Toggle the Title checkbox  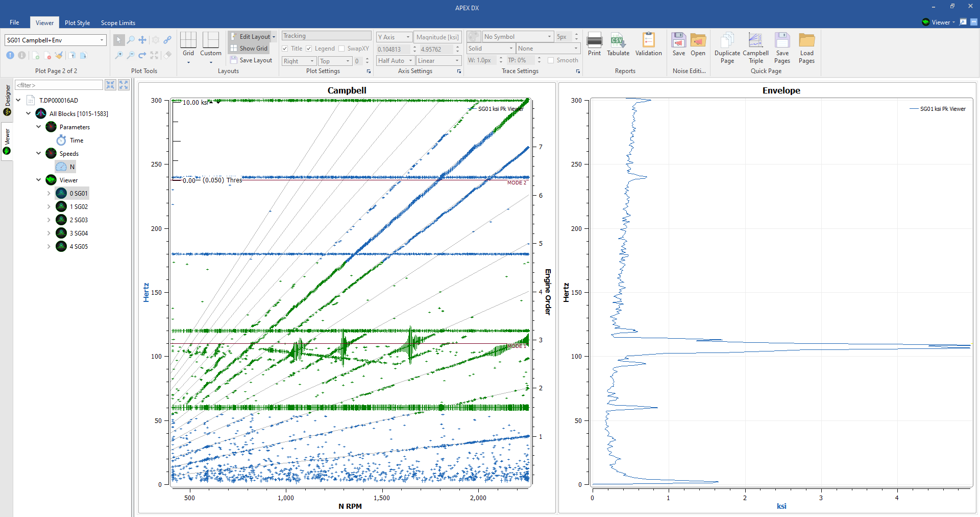click(285, 49)
